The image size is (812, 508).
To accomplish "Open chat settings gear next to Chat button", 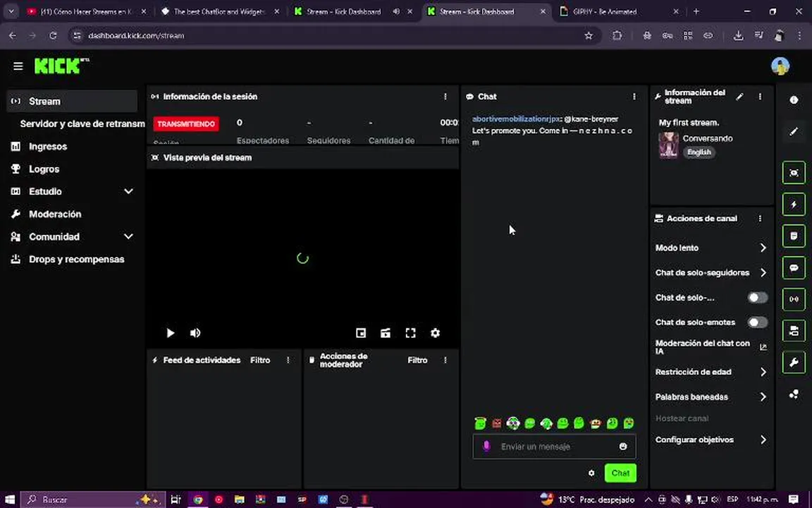I will pyautogui.click(x=591, y=473).
